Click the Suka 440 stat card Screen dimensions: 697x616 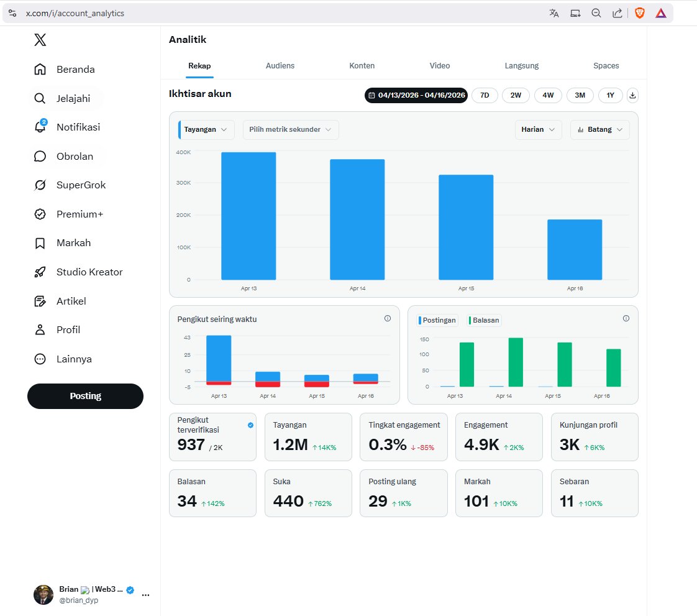click(308, 493)
